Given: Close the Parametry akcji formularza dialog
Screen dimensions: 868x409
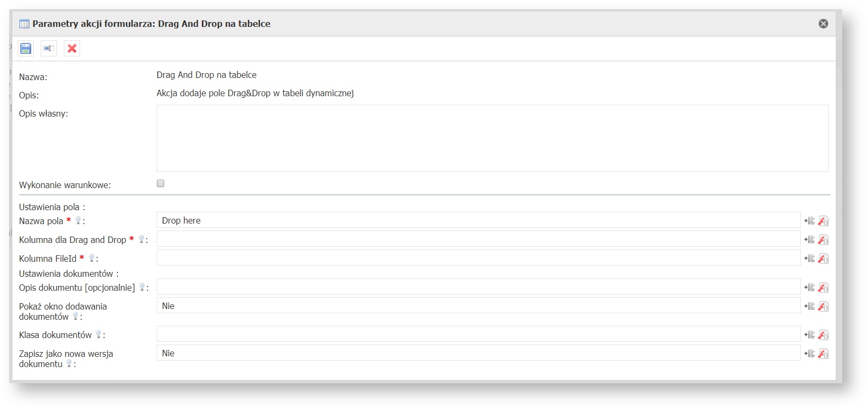Looking at the screenshot, I should point(823,24).
